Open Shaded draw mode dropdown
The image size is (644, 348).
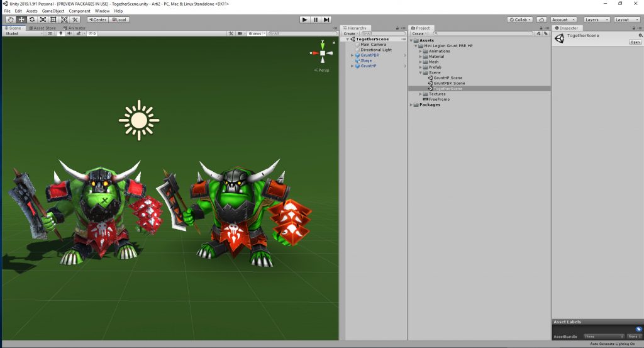pyautogui.click(x=23, y=34)
